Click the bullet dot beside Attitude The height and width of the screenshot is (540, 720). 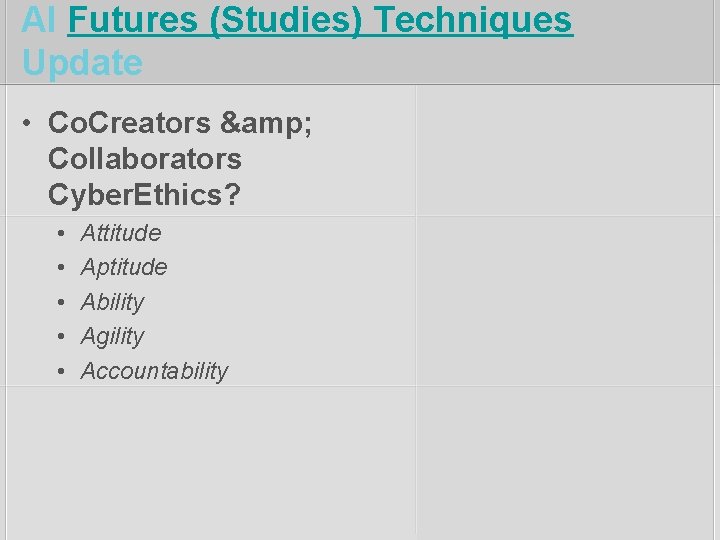tap(62, 233)
